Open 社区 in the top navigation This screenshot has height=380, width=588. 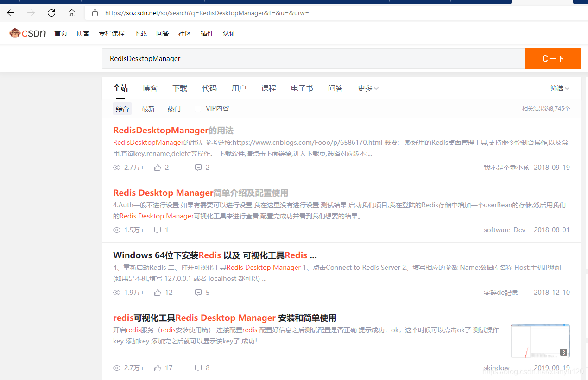click(185, 33)
